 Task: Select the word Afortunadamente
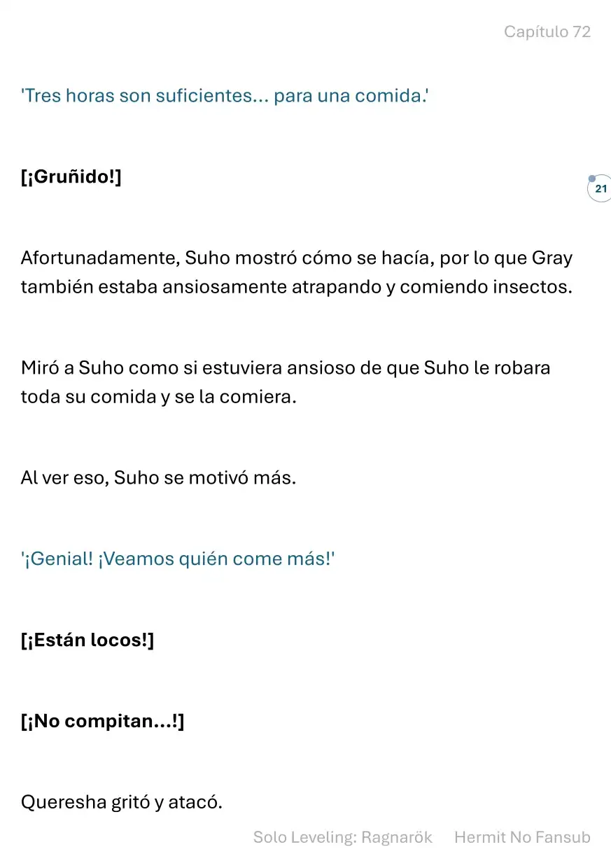[x=102, y=258]
